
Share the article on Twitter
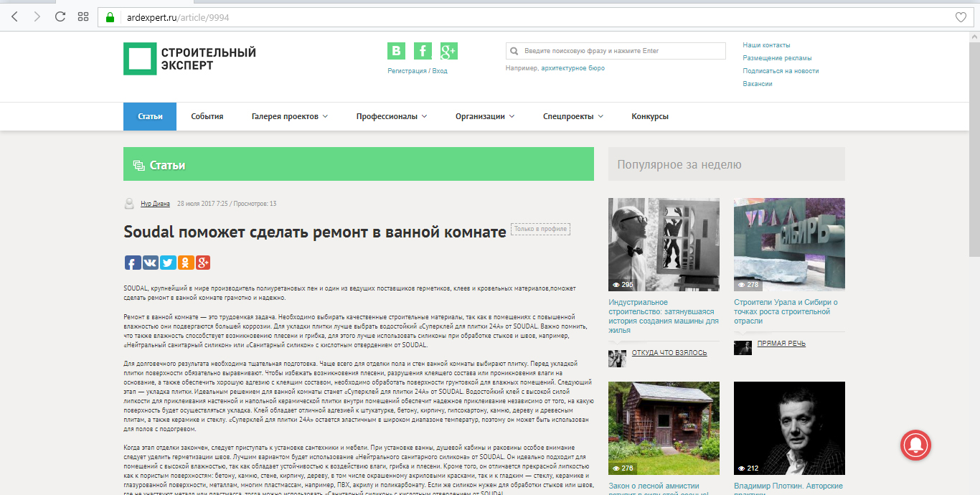click(x=168, y=263)
